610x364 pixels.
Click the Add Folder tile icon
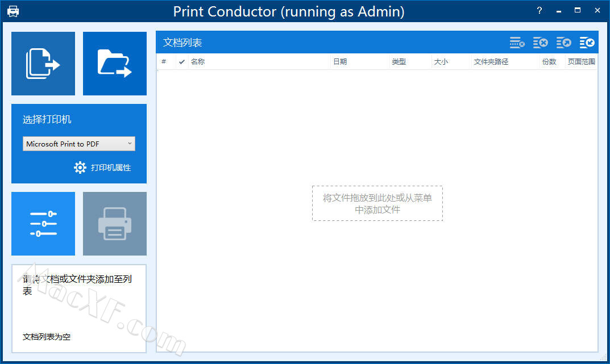(x=115, y=64)
